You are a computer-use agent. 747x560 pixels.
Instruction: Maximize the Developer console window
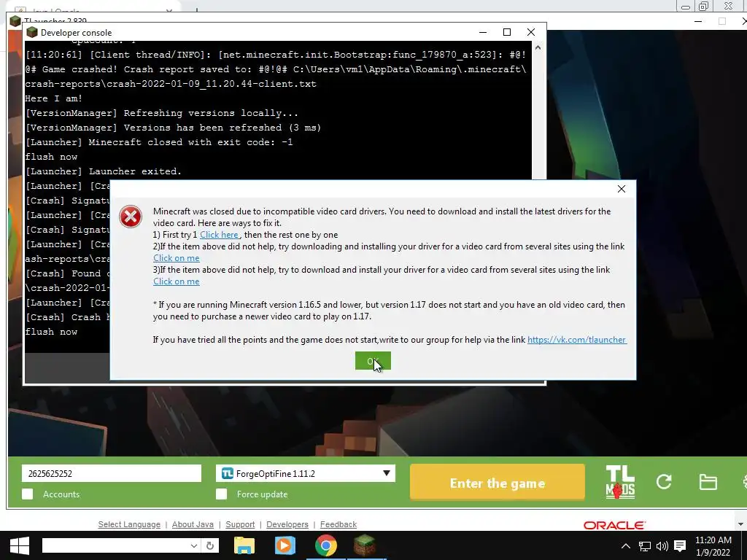click(507, 32)
